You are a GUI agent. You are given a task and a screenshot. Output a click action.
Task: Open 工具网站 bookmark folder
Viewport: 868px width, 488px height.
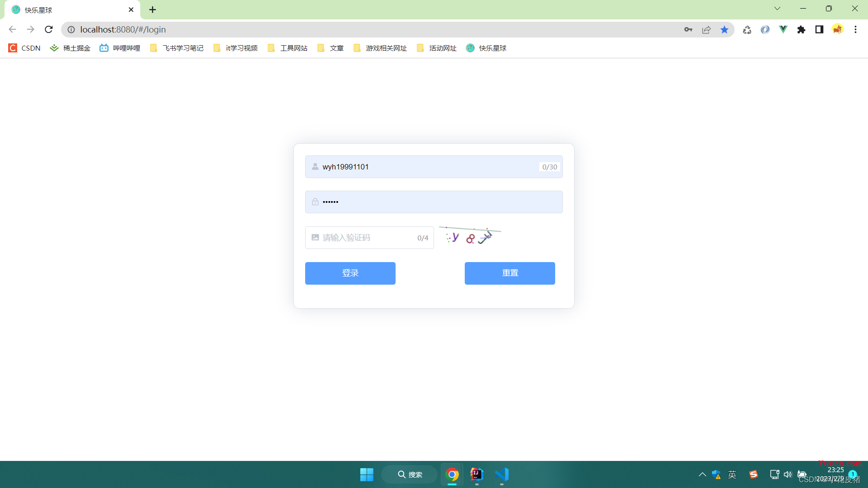tap(288, 48)
